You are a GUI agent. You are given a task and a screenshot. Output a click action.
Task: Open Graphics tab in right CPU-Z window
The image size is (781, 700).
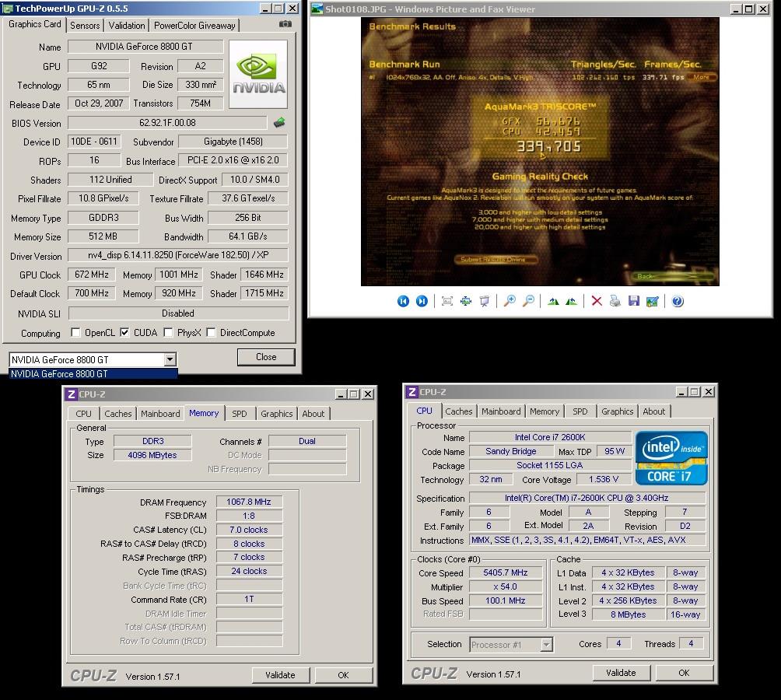[617, 411]
